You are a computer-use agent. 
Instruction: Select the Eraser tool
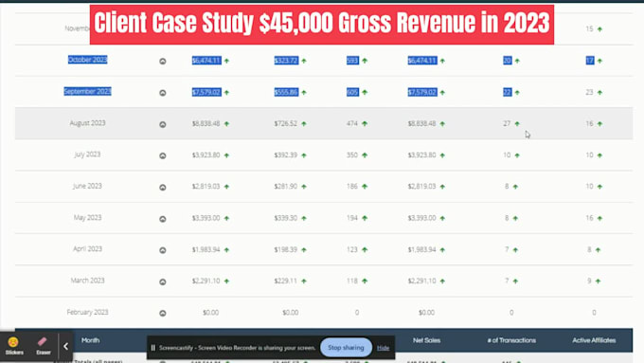coord(44,346)
